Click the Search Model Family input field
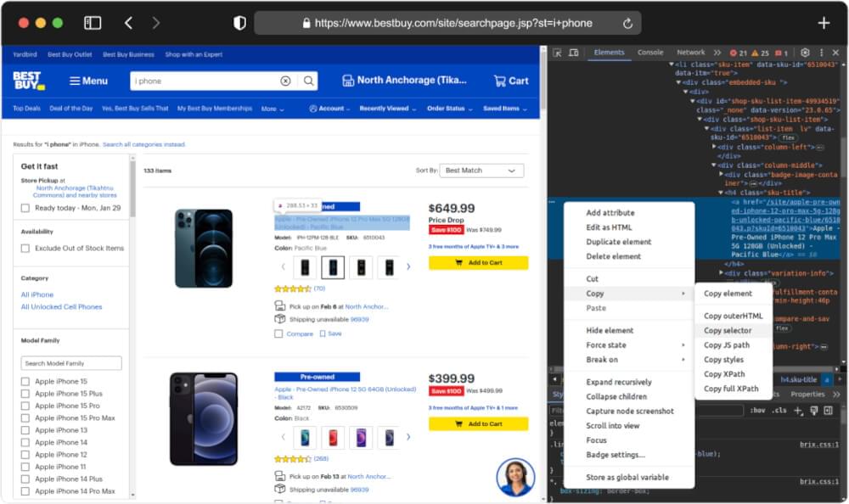Viewport: 849px width, 504px height. tap(71, 362)
